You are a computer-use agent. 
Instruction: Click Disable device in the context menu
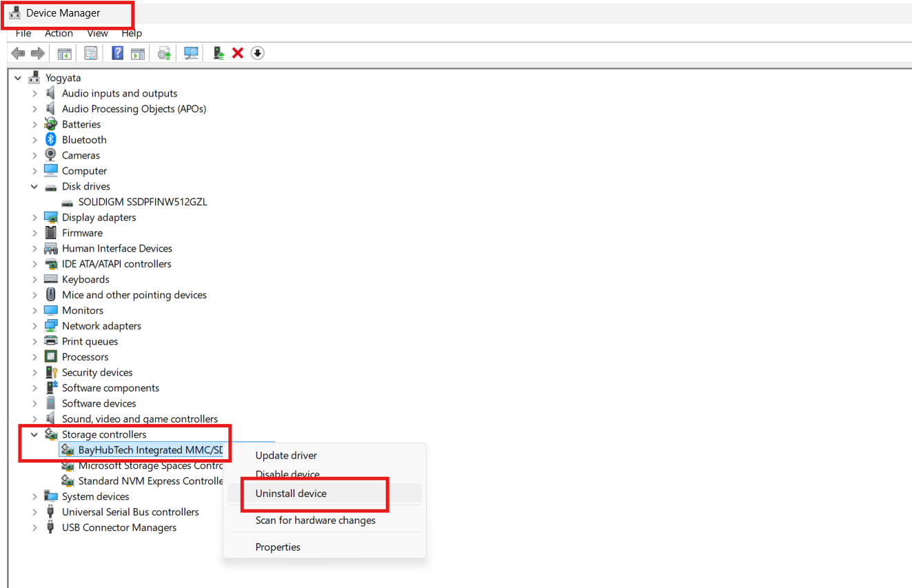click(x=287, y=474)
